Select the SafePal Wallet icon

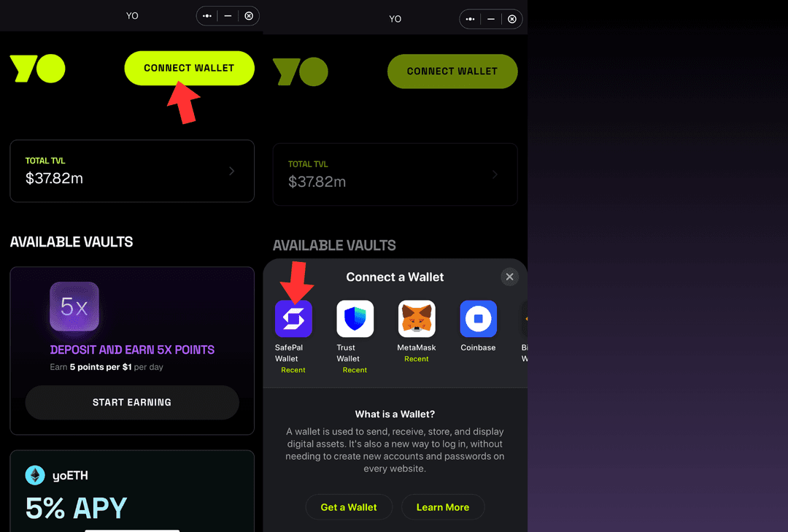coord(293,319)
